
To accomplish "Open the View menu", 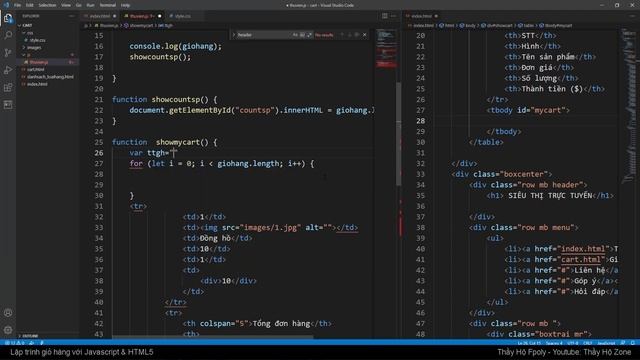I will coord(66,5).
